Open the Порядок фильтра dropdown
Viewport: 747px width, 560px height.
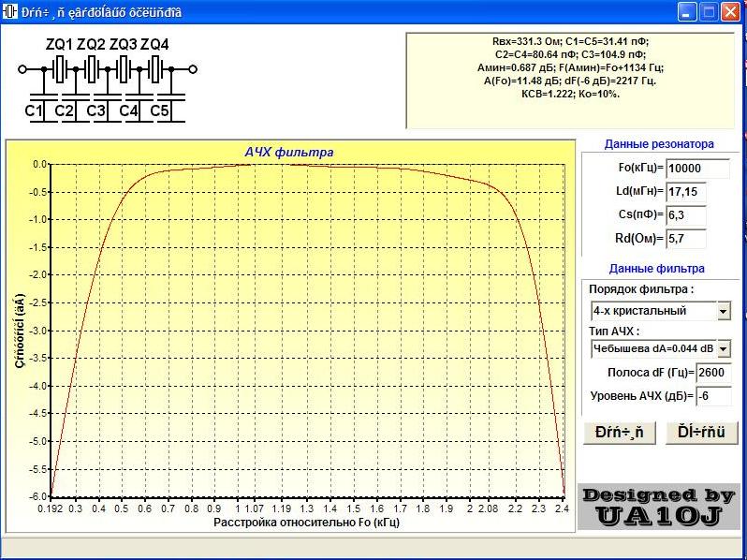tap(723, 311)
